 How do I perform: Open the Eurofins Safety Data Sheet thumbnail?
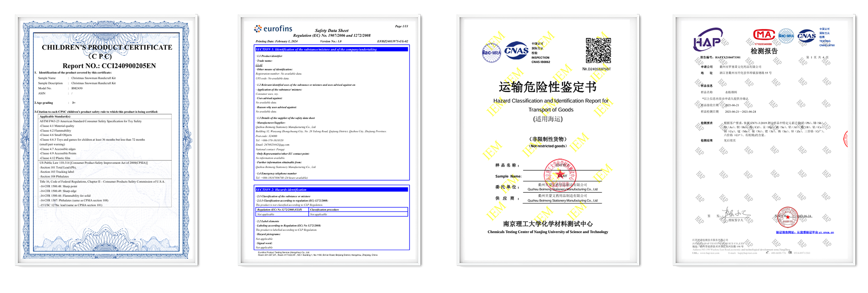(x=330, y=140)
